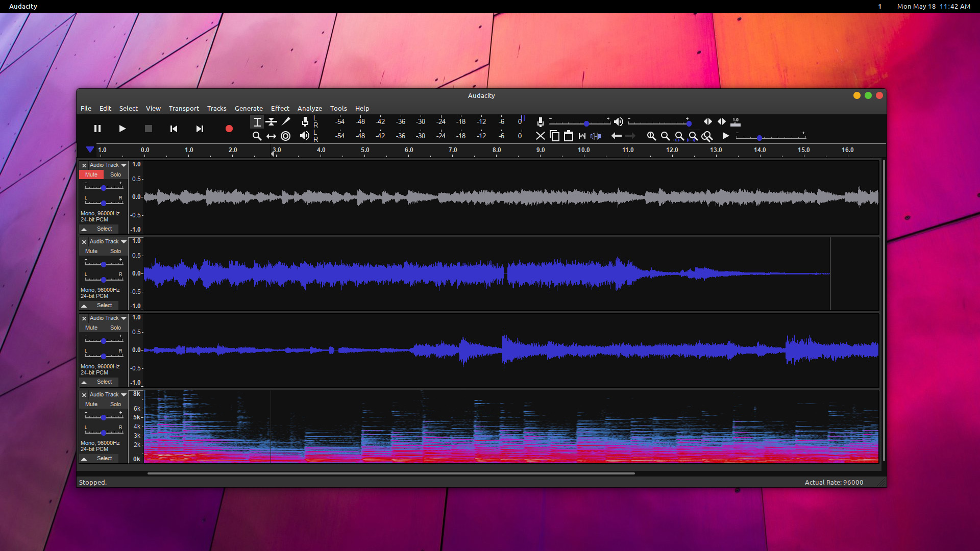Click Select on the third Audio Track
The height and width of the screenshot is (551, 980).
[104, 382]
